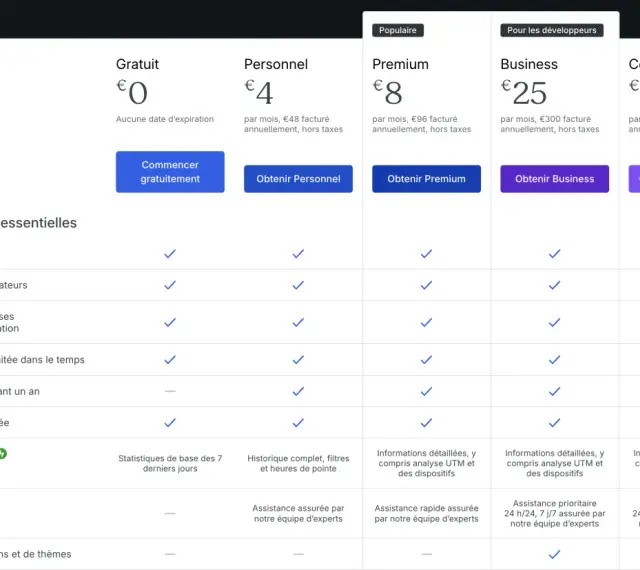Click the €25 price of Business
The width and height of the screenshot is (640, 570).
(x=524, y=92)
